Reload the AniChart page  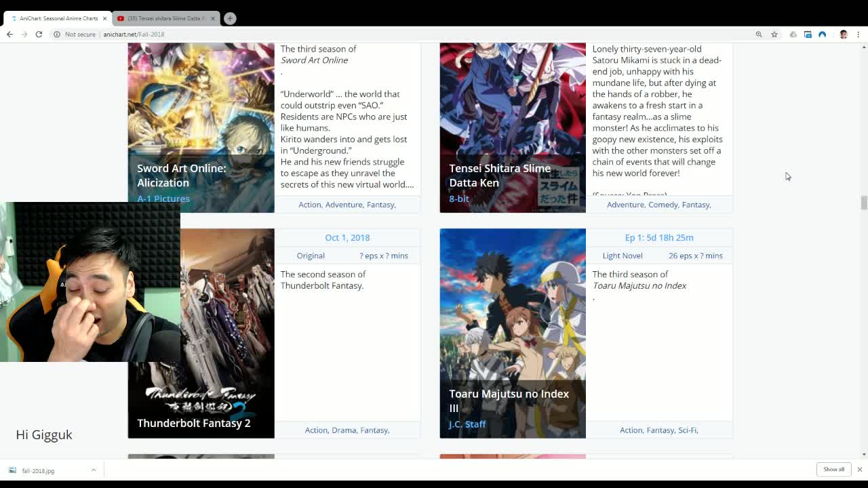click(39, 35)
